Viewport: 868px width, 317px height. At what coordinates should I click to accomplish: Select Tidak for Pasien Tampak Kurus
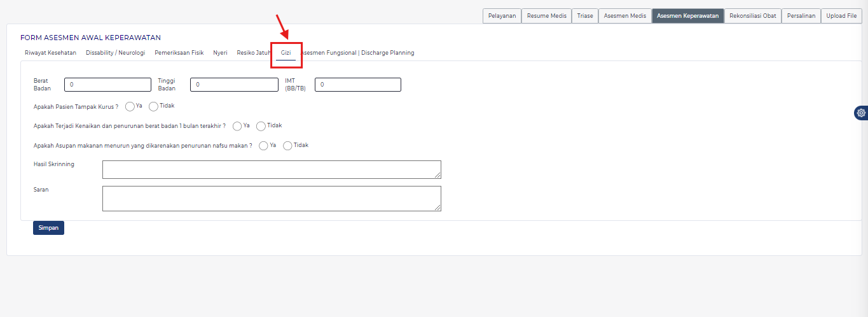coord(153,106)
